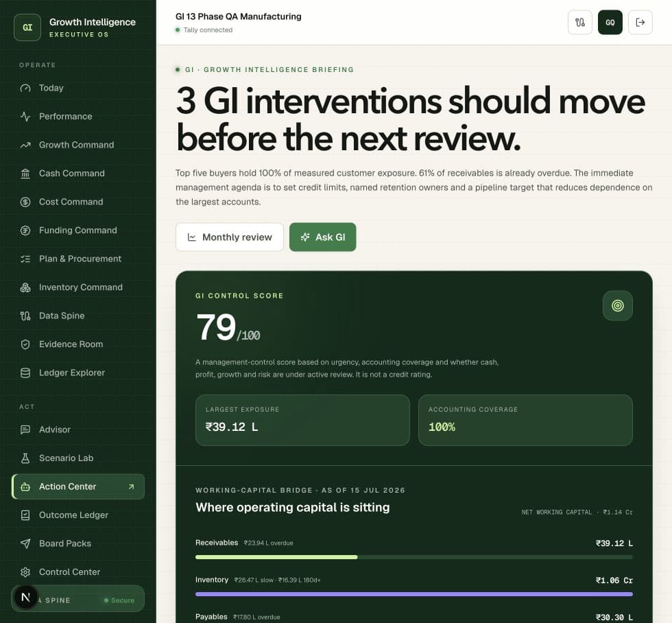Open Scenario Lab link
The height and width of the screenshot is (623, 672).
pos(78,458)
